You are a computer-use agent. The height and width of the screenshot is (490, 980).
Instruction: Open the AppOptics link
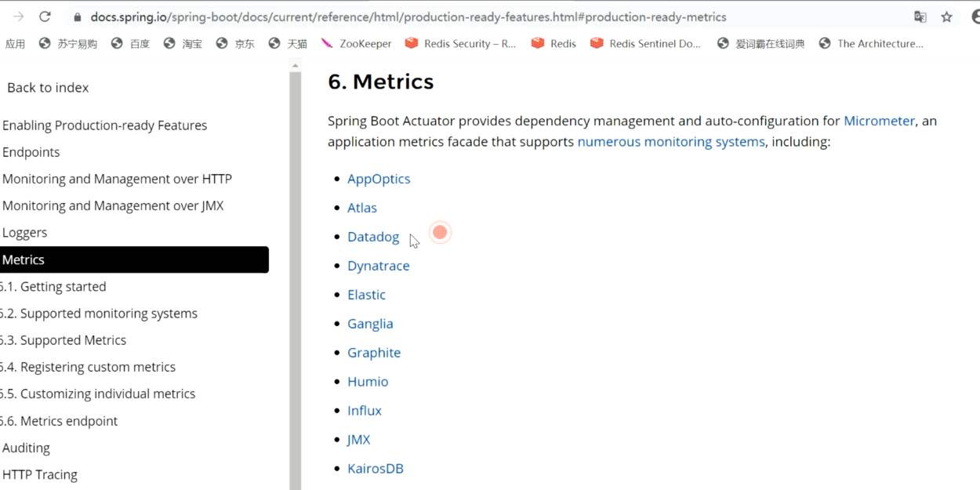[x=379, y=179]
